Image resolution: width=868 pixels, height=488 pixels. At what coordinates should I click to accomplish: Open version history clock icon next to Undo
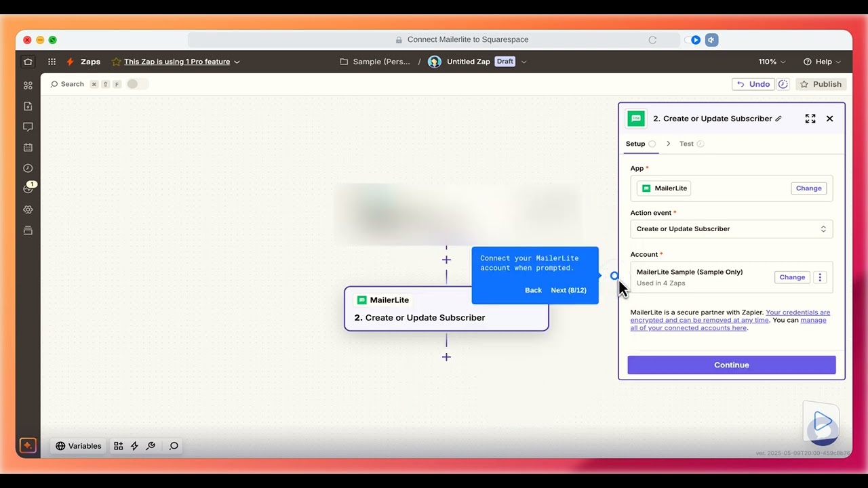(x=783, y=84)
